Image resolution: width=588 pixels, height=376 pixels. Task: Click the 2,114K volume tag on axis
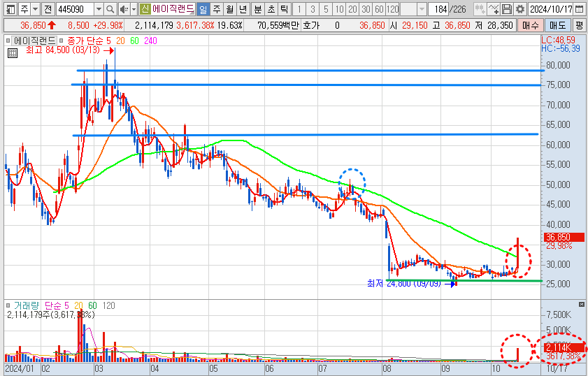tap(564, 347)
